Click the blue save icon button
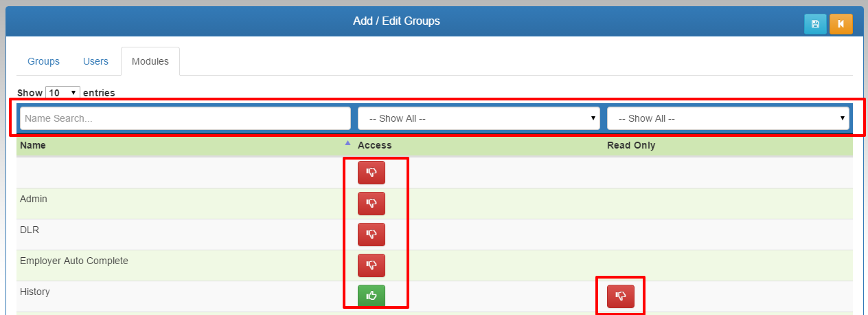Viewport: 868px width, 315px height. click(x=815, y=24)
